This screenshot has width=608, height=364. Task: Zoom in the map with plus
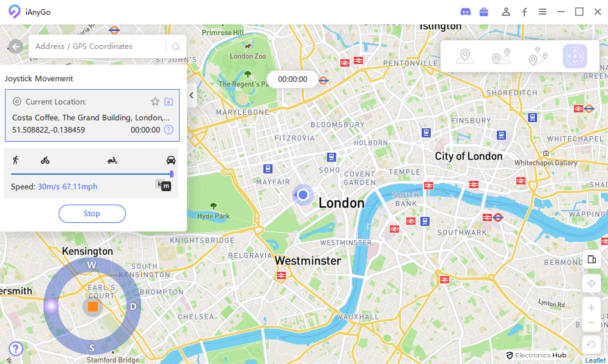click(x=591, y=308)
